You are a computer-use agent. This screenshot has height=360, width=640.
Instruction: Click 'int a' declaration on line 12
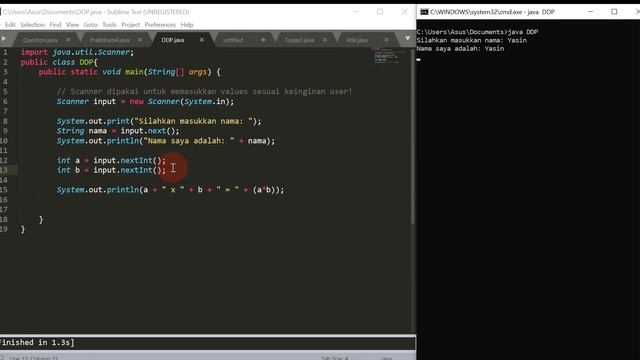point(69,160)
